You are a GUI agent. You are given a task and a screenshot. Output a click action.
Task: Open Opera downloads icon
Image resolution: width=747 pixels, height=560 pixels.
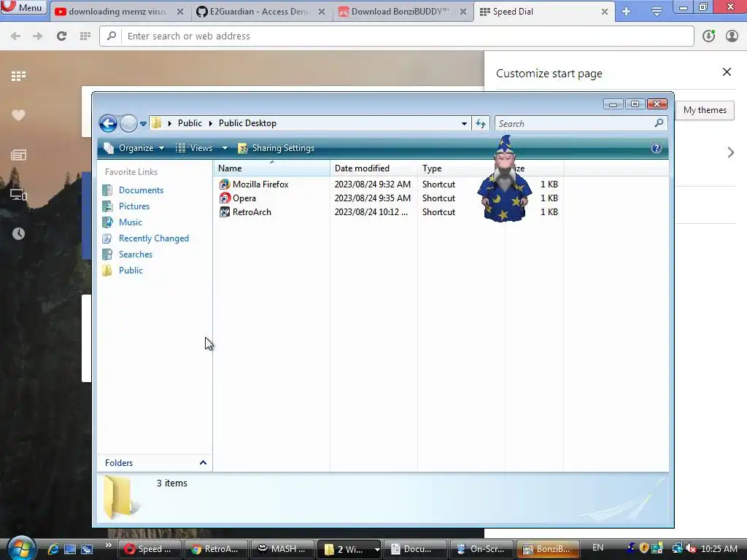tap(708, 36)
